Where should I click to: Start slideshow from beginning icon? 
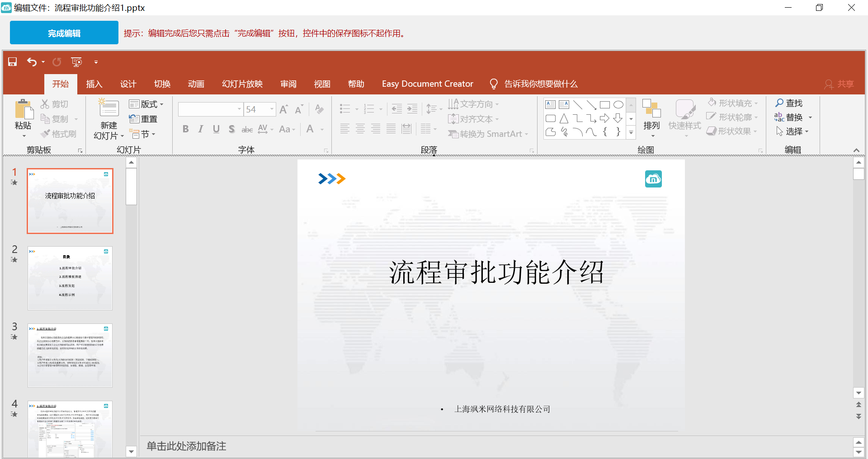(76, 62)
